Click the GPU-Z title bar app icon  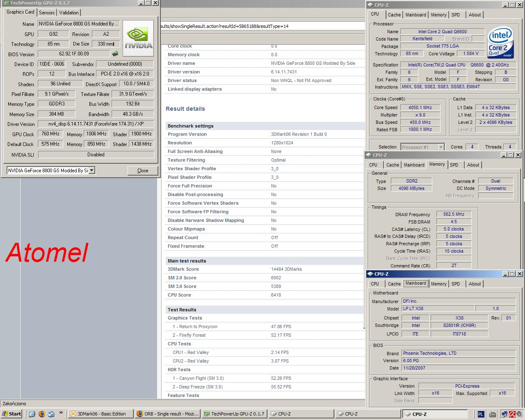click(x=6, y=3)
